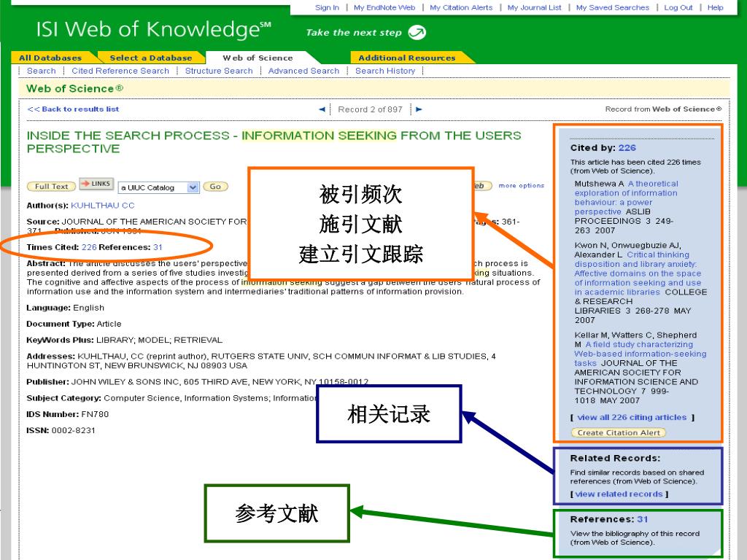Open Search History
The height and width of the screenshot is (560, 747).
(x=385, y=71)
